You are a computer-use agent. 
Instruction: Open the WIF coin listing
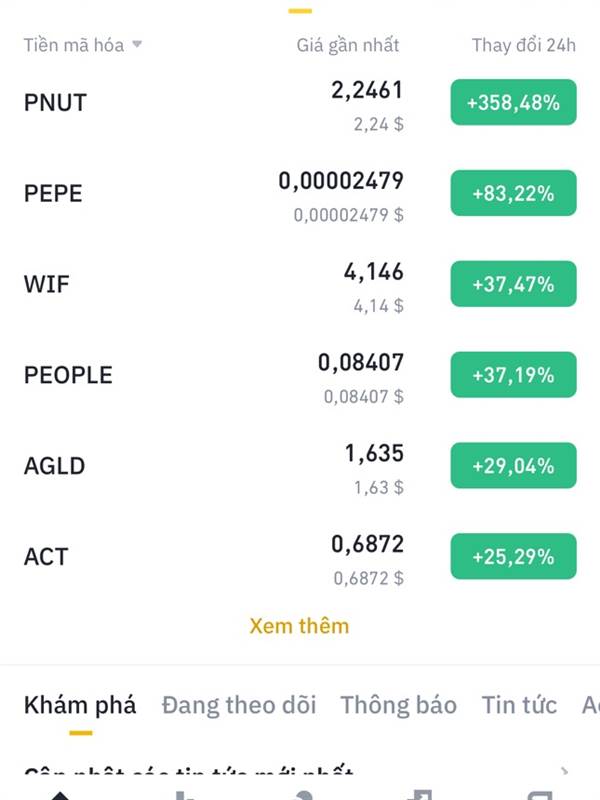click(300, 284)
